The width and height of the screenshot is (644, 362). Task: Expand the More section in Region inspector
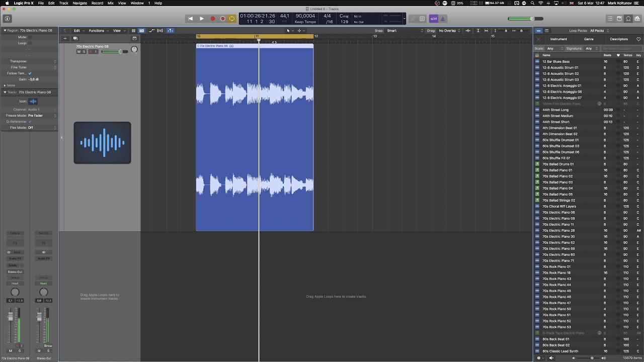point(5,85)
